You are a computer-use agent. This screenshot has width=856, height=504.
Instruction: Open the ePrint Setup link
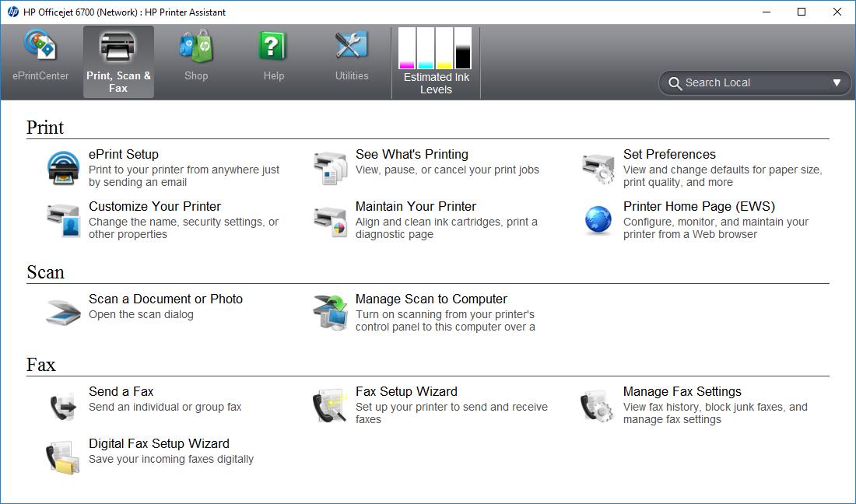coord(124,154)
